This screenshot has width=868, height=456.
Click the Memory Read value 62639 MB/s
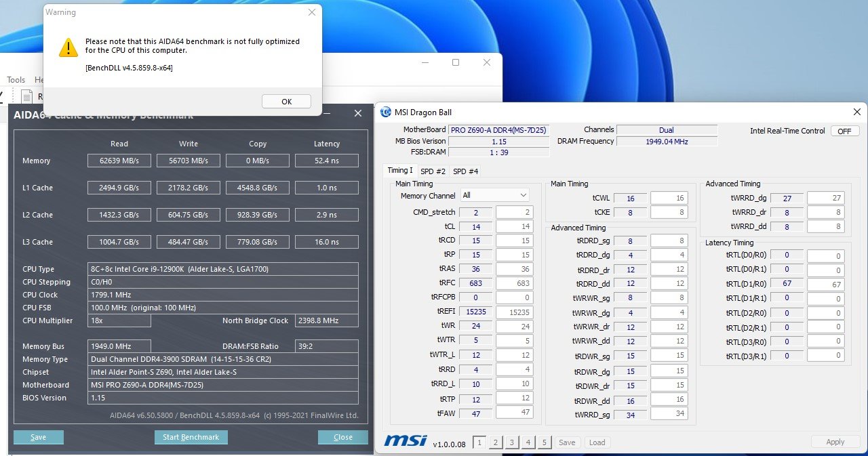(119, 161)
